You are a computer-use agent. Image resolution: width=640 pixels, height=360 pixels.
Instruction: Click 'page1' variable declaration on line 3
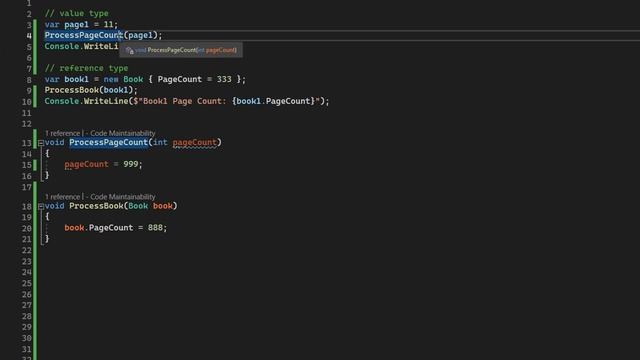point(76,24)
